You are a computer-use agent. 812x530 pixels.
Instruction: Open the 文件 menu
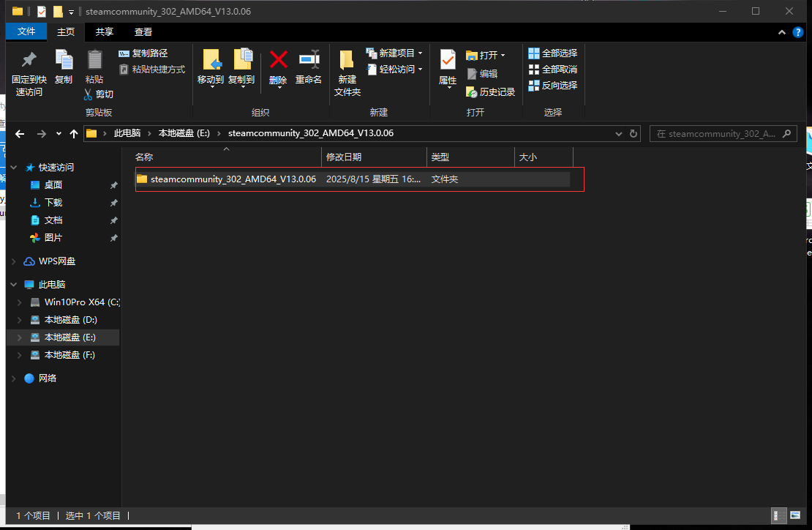tap(26, 31)
